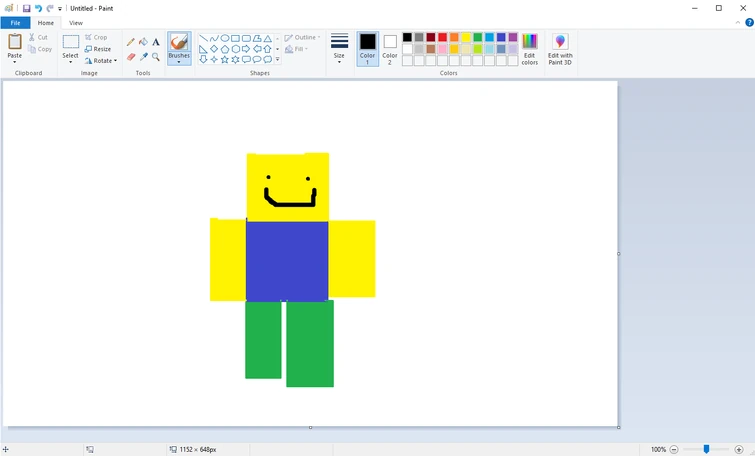Choose the Cloud callout shape
The image size is (755, 456).
tap(267, 59)
